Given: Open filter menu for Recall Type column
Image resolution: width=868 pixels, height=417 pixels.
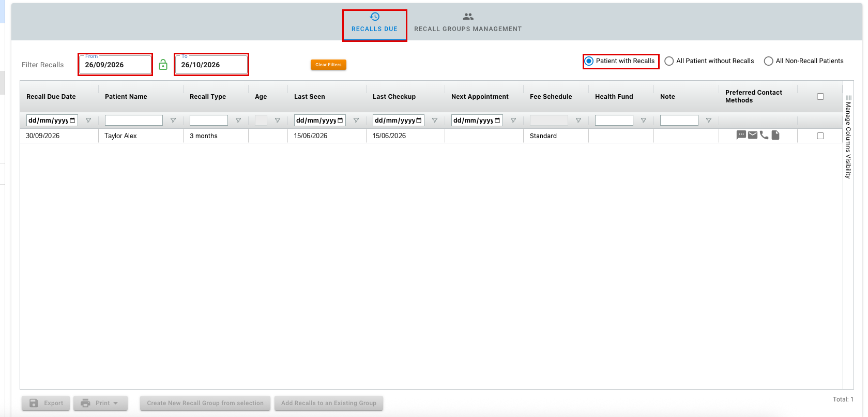Looking at the screenshot, I should tap(238, 121).
